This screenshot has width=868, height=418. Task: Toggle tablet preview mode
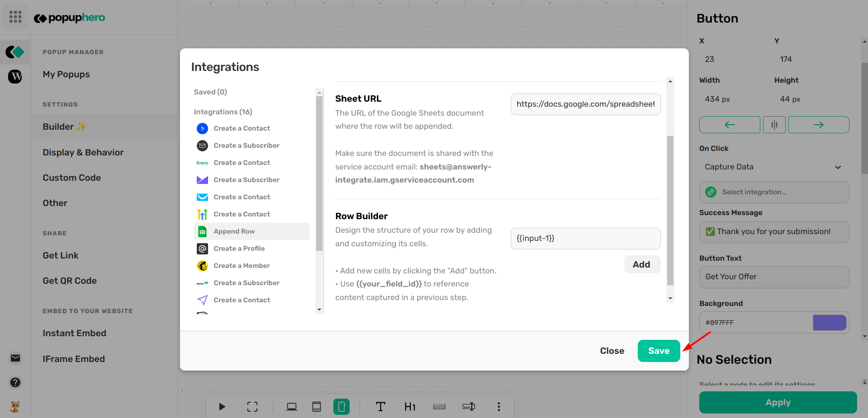[x=317, y=406]
